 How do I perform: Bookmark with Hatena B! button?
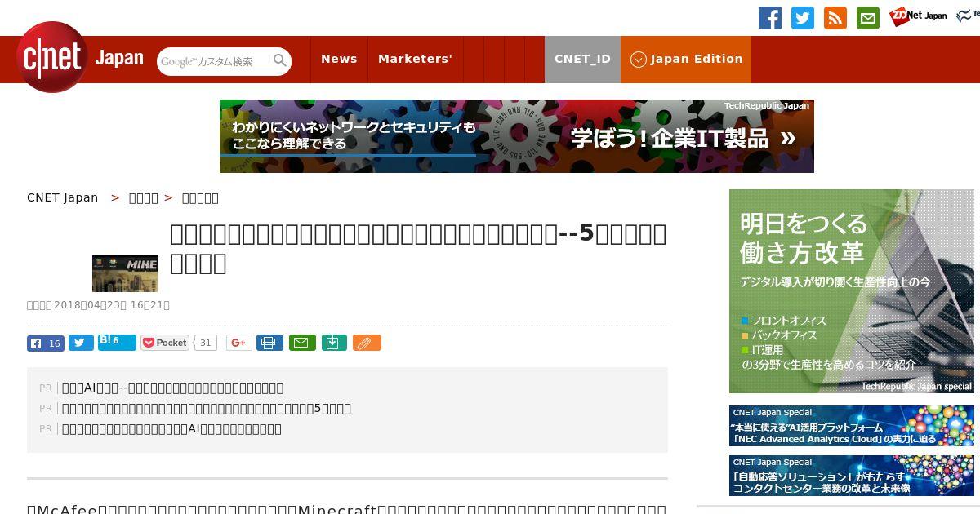coord(117,342)
